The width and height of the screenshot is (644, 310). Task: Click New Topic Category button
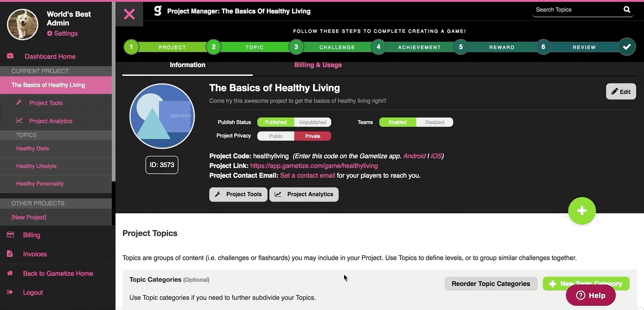(x=586, y=284)
